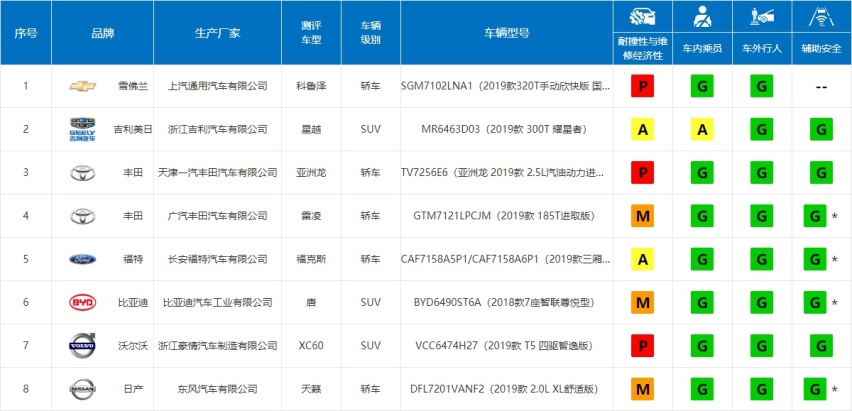The height and width of the screenshot is (411, 852).
Task: Click the 测评车型 column header
Action: (x=311, y=33)
